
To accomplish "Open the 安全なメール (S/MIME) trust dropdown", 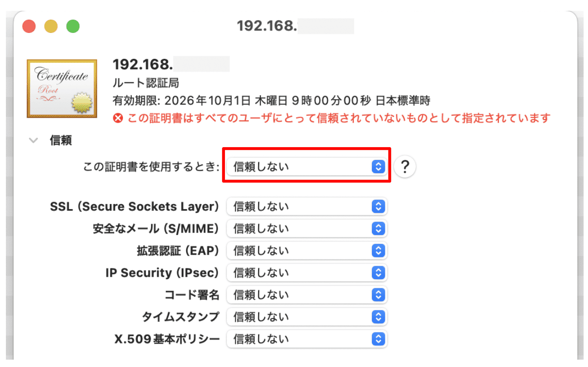I will (307, 229).
